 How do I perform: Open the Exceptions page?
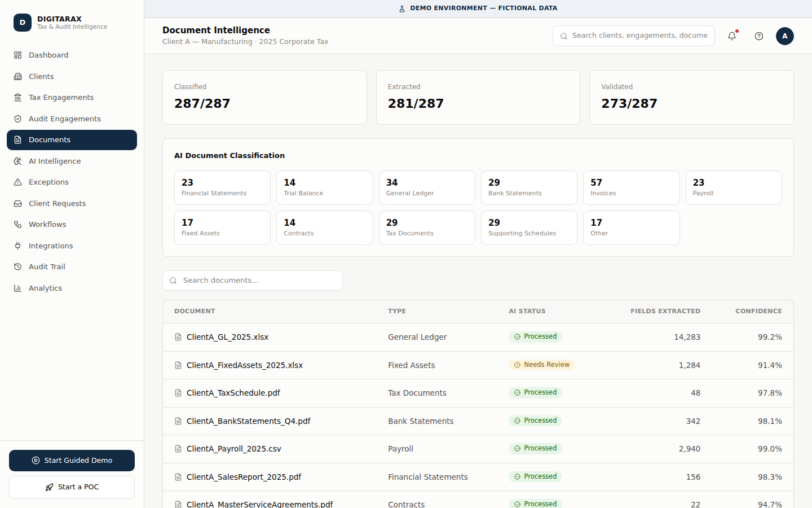(72, 182)
